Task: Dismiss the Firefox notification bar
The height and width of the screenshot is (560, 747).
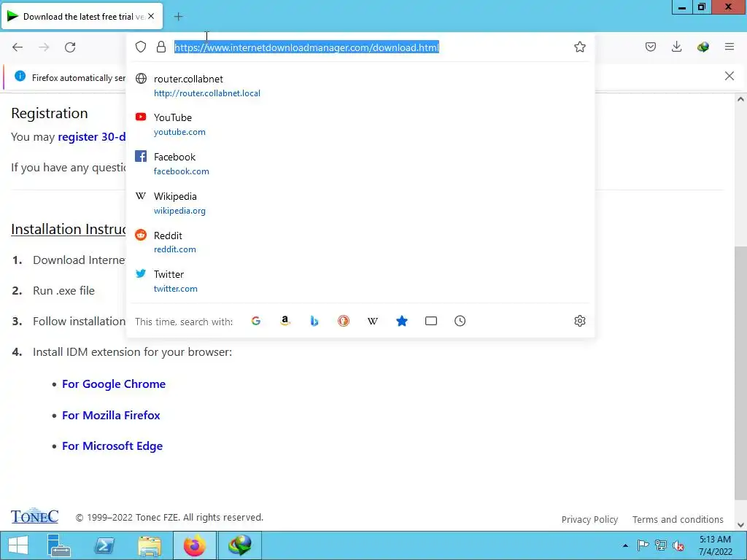Action: coord(729,76)
